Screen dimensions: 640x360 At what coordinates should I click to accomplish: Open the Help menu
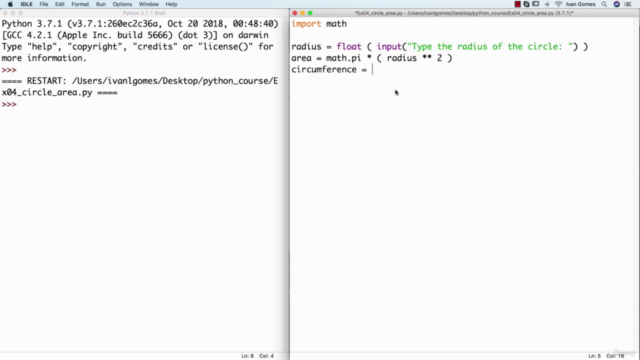pos(171,4)
